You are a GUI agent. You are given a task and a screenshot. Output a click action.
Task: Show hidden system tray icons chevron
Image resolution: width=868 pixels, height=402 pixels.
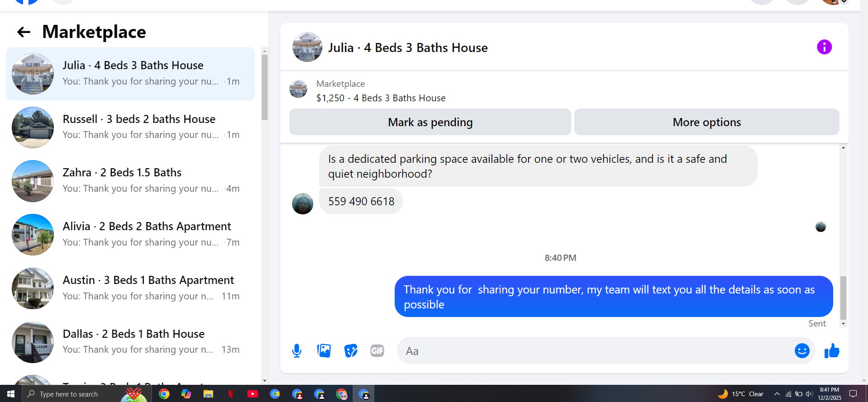click(x=777, y=394)
